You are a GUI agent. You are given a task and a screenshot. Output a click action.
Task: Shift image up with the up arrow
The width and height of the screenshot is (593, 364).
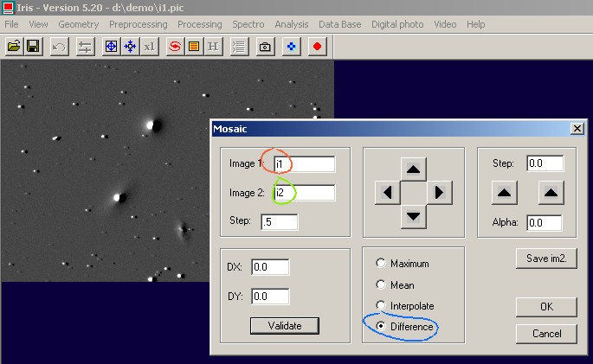click(x=413, y=169)
